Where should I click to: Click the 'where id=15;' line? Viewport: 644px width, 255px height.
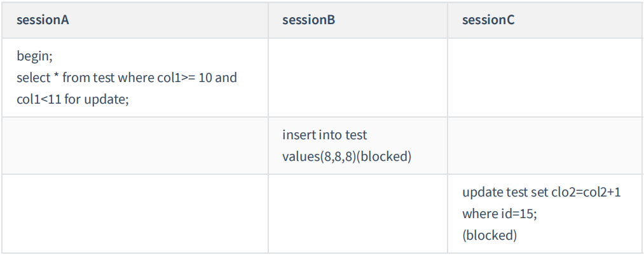[x=499, y=214]
